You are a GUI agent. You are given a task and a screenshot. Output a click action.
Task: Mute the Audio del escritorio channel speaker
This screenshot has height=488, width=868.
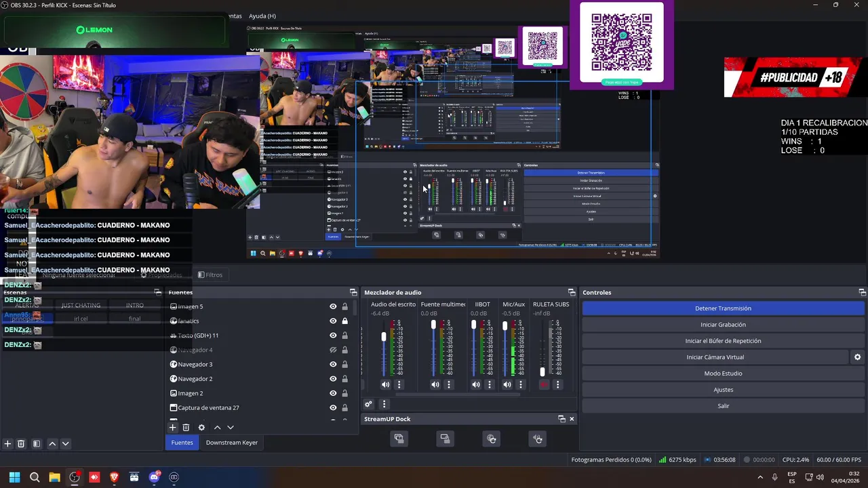pyautogui.click(x=385, y=385)
